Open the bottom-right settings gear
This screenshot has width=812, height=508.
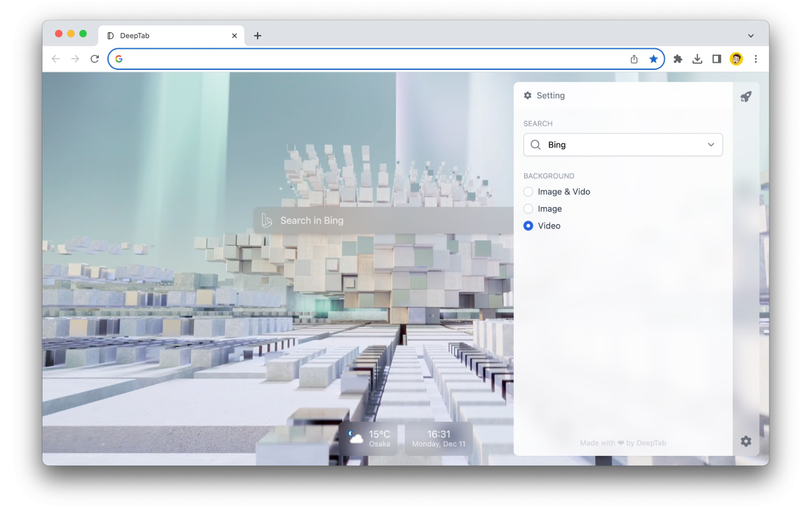[746, 441]
